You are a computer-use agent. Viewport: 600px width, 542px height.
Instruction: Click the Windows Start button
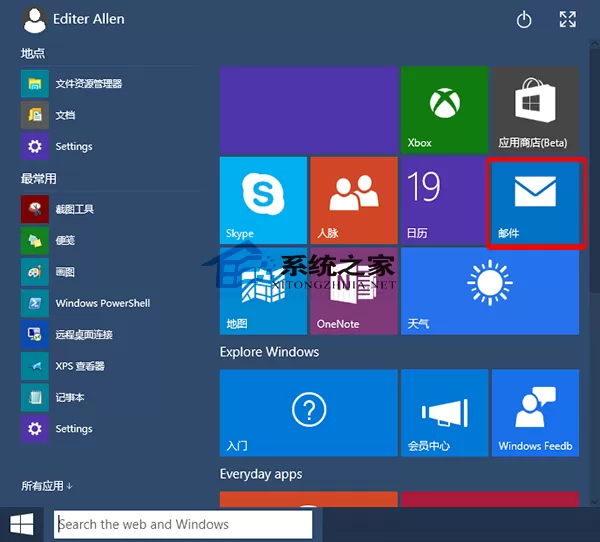(x=22, y=524)
